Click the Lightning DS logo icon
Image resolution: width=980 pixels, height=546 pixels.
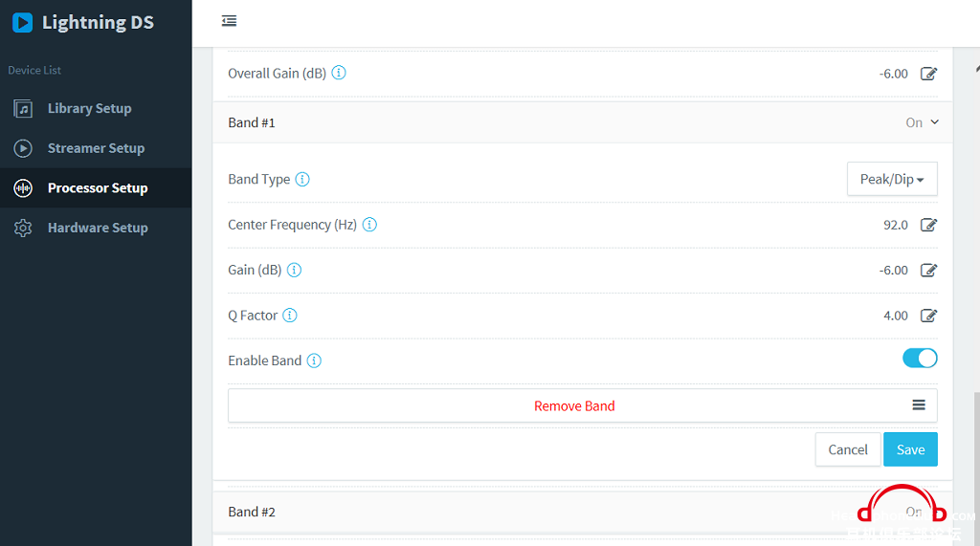[x=23, y=23]
